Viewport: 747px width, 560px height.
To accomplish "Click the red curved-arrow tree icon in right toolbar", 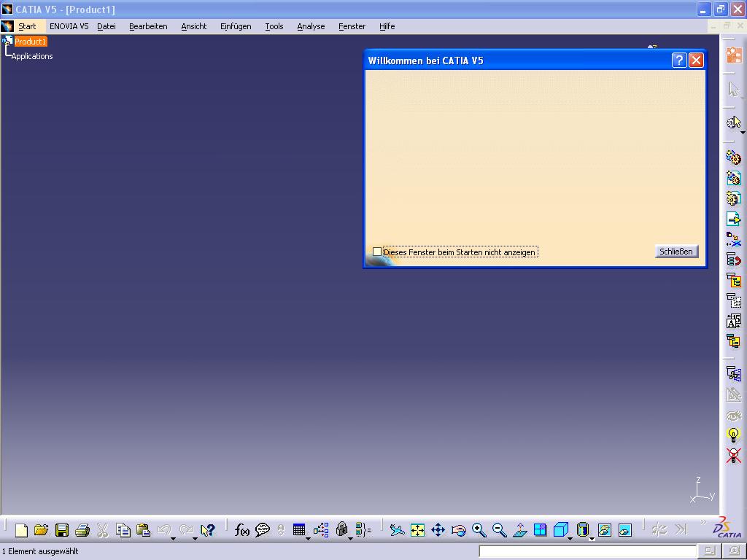I will [x=734, y=260].
